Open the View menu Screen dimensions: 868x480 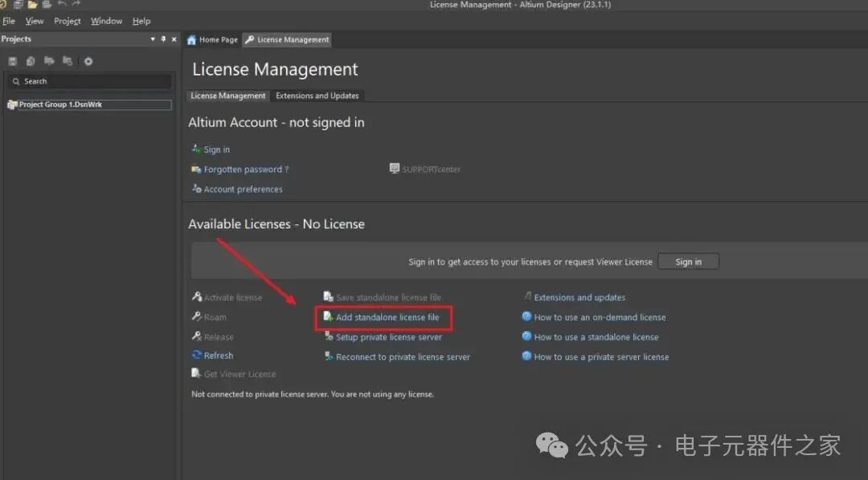35,21
